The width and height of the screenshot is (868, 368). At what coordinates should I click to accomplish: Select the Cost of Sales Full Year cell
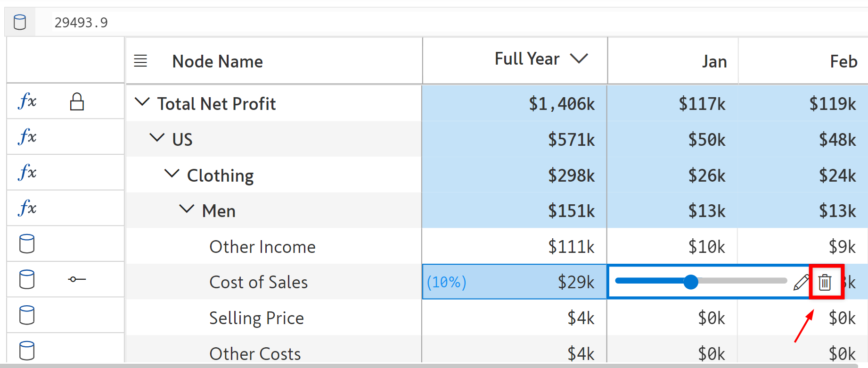click(x=514, y=282)
